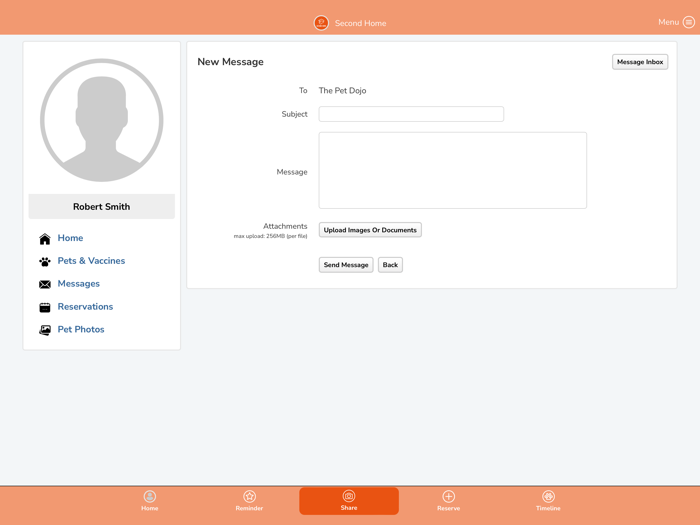700x525 pixels.
Task: Click Upload Images Or Documents button
Action: coord(370,230)
